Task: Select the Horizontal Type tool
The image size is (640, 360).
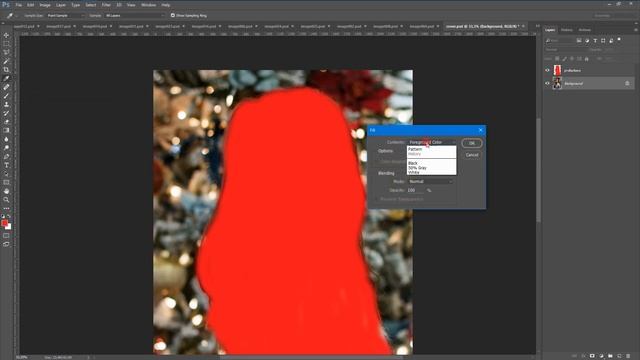Action: pos(6,165)
